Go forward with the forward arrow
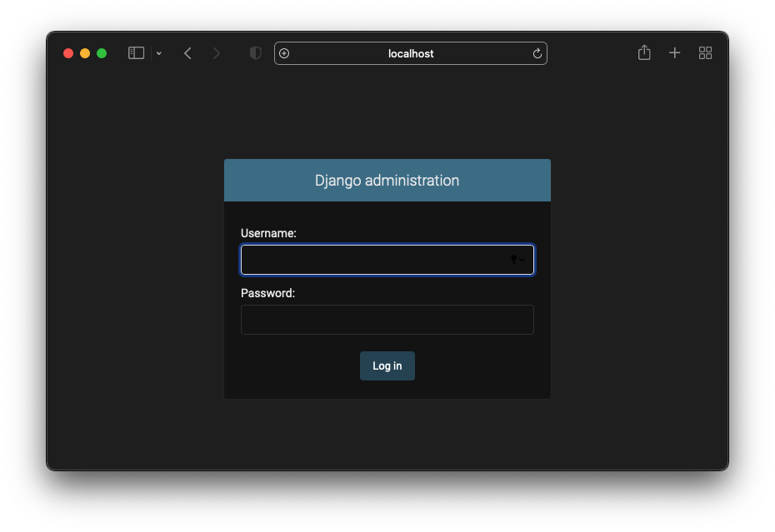Screen dimensions: 775x532 216,53
